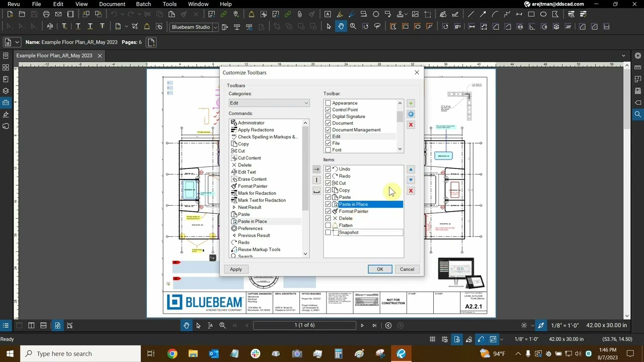Select the Arrow markup tool
The width and height of the screenshot is (644, 362).
(483, 14)
